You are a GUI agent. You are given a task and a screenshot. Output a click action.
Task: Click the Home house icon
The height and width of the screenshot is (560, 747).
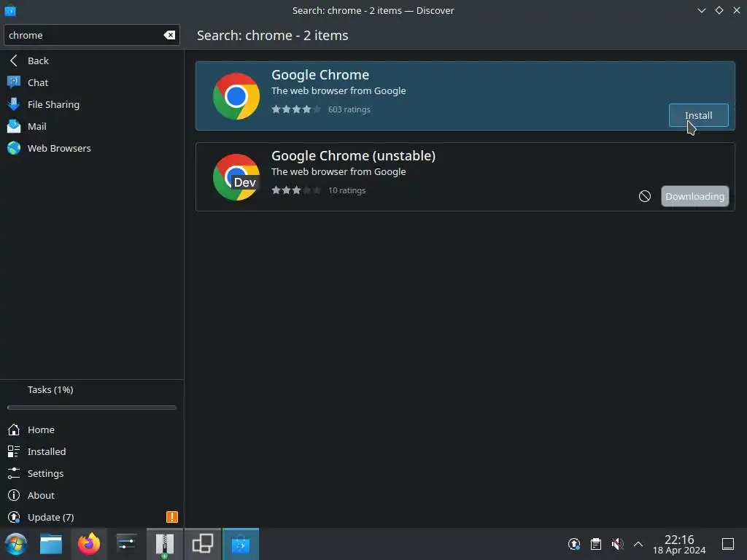pyautogui.click(x=14, y=429)
